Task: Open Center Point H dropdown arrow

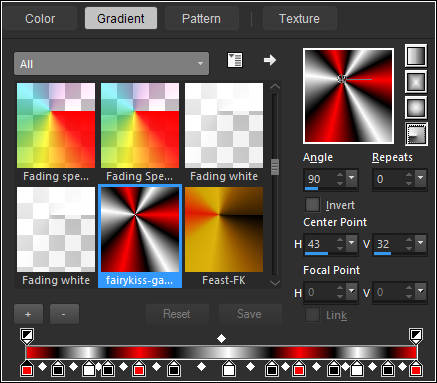Action: [351, 243]
